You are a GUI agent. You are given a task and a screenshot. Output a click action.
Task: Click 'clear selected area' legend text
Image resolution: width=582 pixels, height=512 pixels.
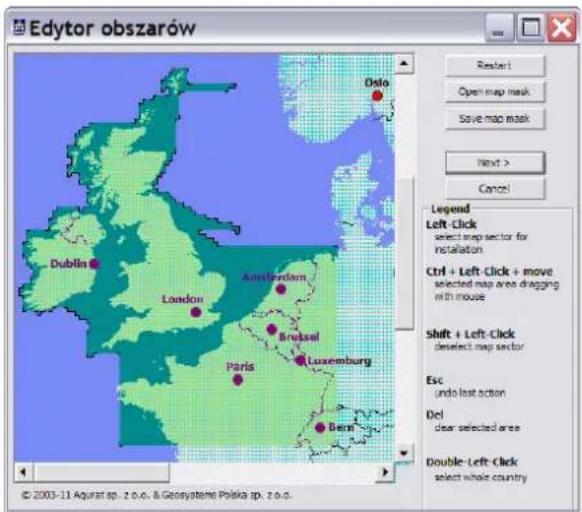click(x=477, y=428)
